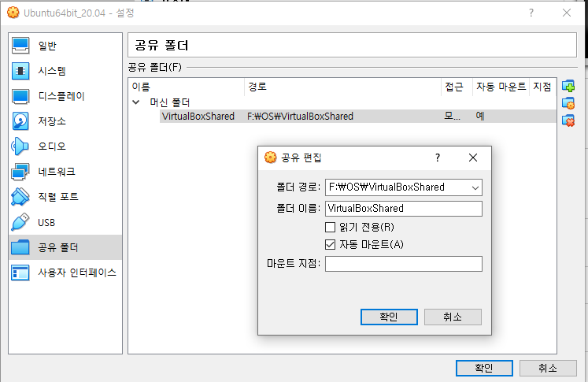
Task: Remove selected shared folder with red X icon
Action: click(x=568, y=121)
